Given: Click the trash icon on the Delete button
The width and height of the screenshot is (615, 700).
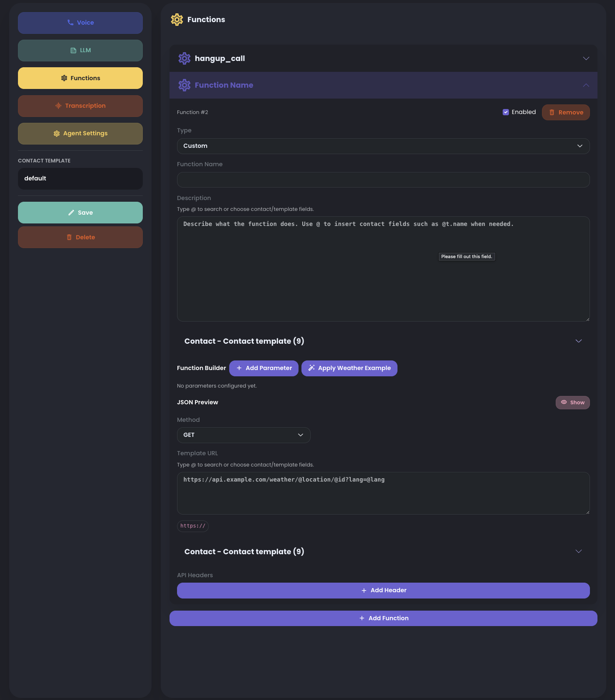Looking at the screenshot, I should pos(69,237).
